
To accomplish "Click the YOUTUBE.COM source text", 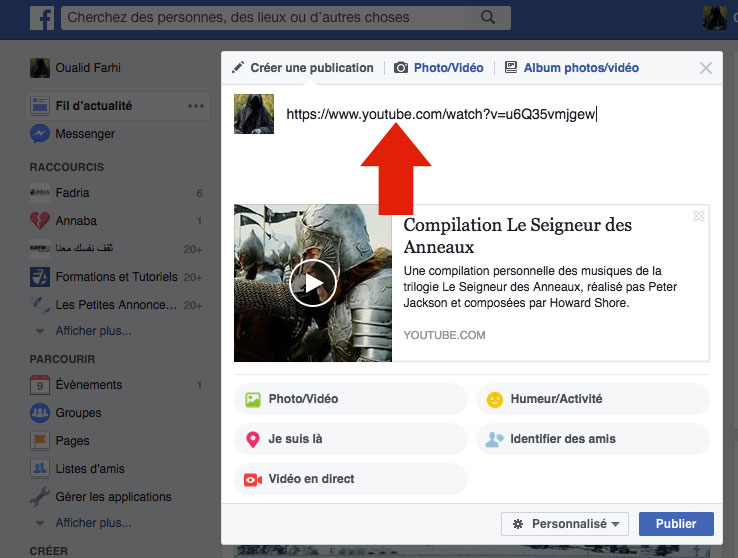I will 444,335.
